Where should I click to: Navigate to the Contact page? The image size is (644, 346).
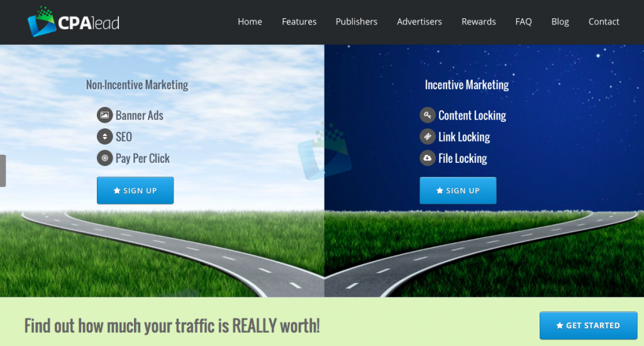click(x=604, y=21)
